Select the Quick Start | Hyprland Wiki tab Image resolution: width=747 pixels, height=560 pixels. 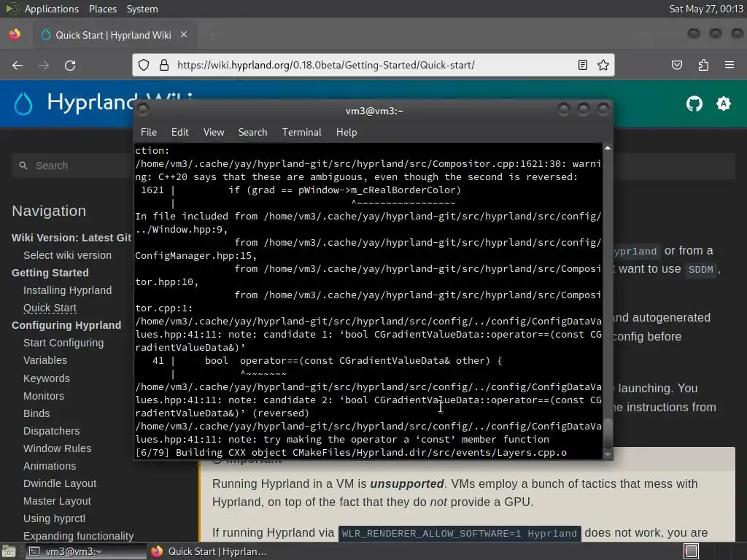113,35
